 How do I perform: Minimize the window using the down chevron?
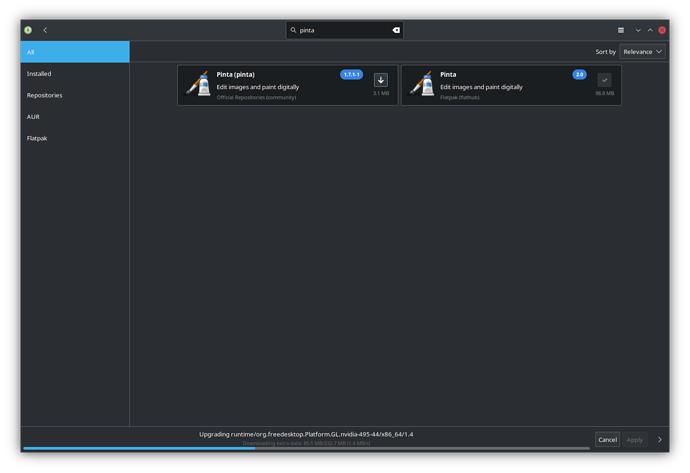pyautogui.click(x=638, y=30)
